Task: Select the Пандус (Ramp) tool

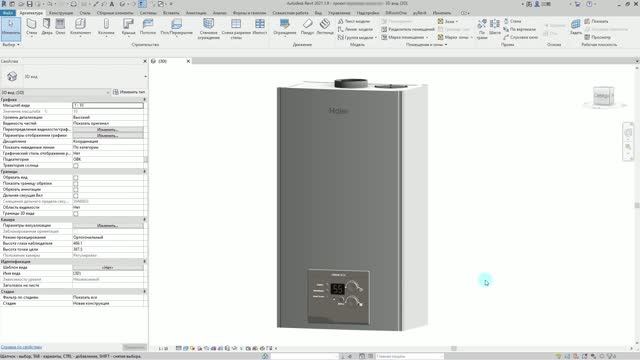Action: pos(307,27)
